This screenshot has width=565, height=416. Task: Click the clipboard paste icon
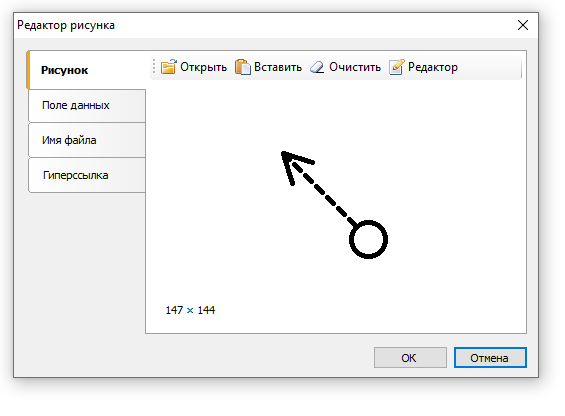coord(243,67)
